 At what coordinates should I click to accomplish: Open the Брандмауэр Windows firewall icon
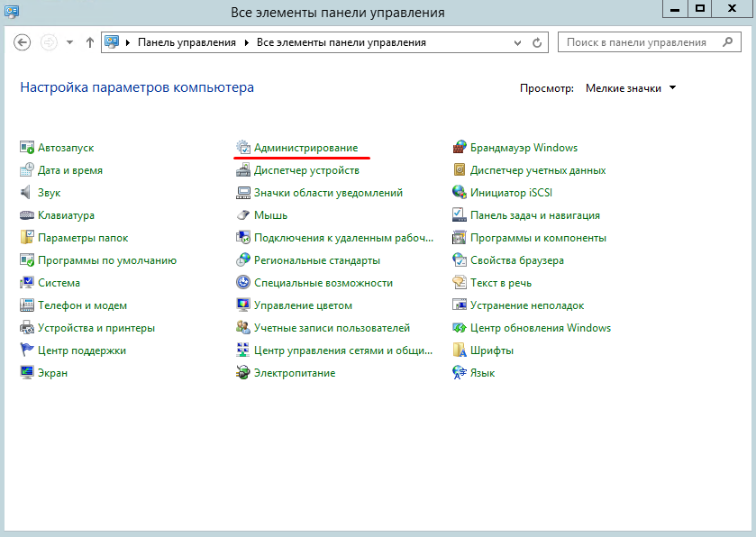pos(460,147)
